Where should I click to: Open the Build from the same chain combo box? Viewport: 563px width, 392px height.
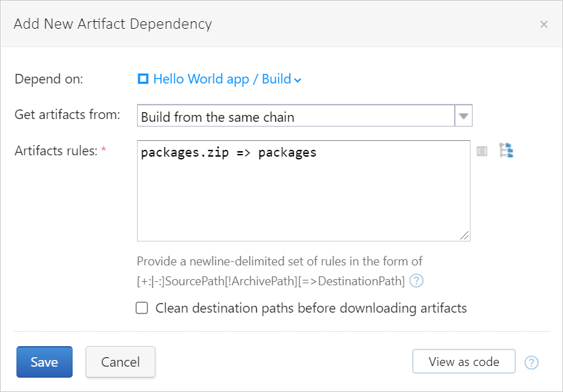[x=296, y=116]
